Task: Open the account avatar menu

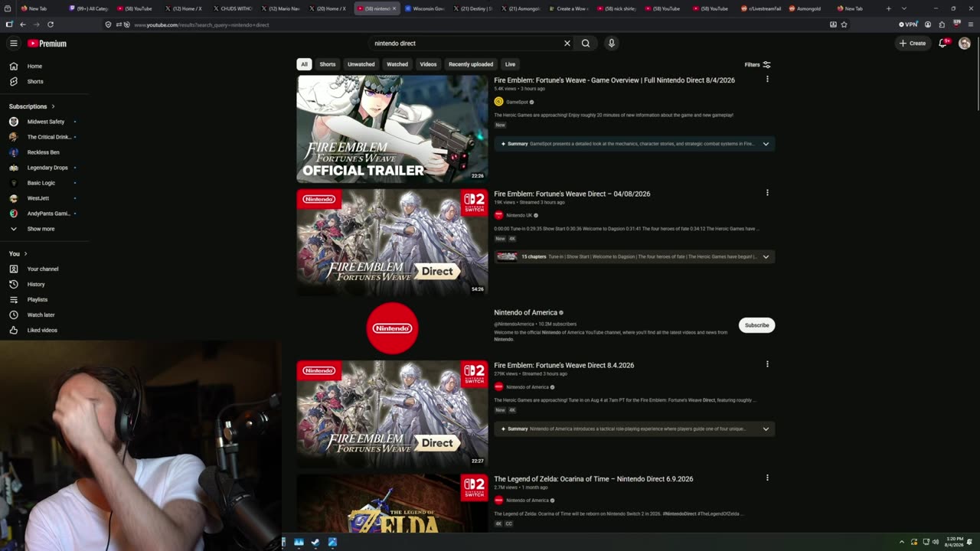Action: coord(965,44)
